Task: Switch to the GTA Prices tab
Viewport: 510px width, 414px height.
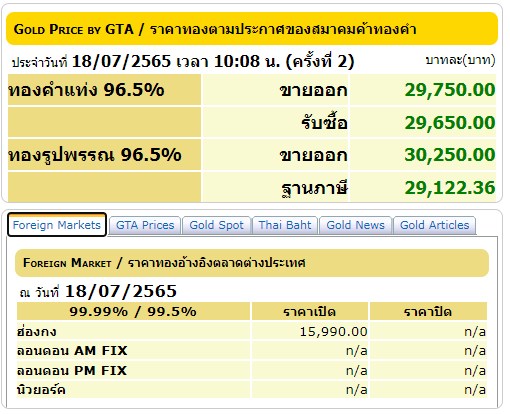Action: click(145, 225)
